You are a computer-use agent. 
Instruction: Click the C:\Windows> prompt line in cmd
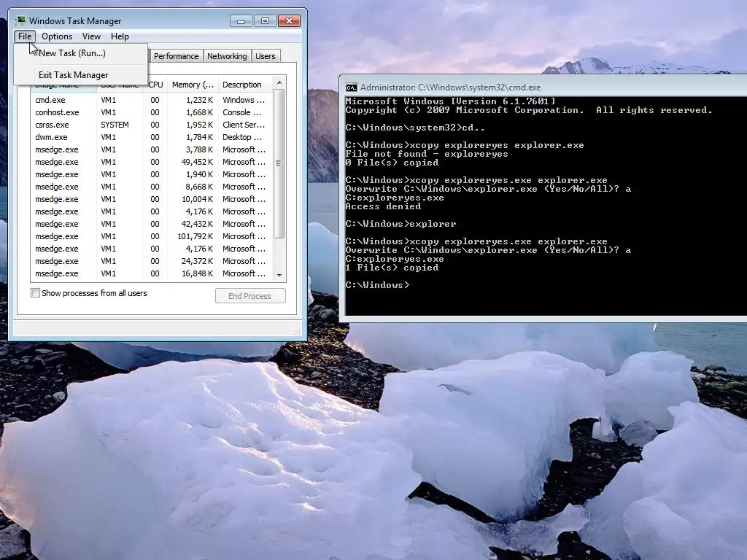pyautogui.click(x=377, y=285)
